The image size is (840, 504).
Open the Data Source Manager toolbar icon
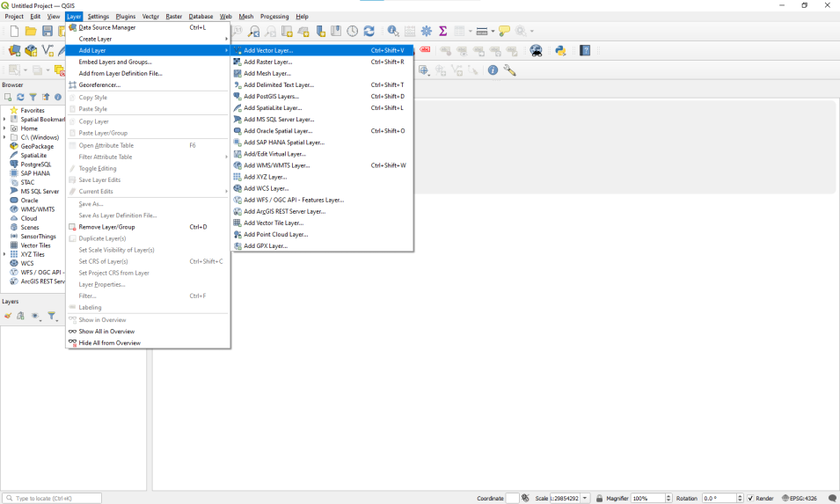click(x=14, y=51)
